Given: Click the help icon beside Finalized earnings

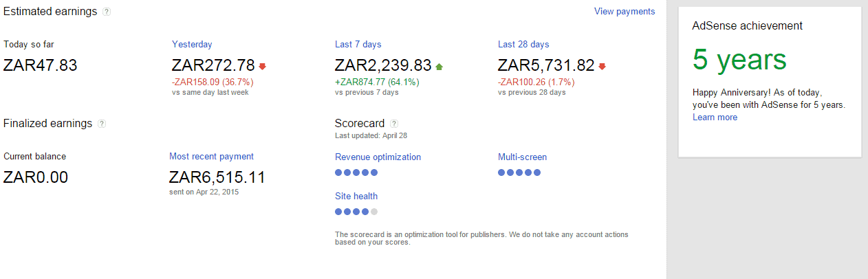Looking at the screenshot, I should pyautogui.click(x=102, y=124).
